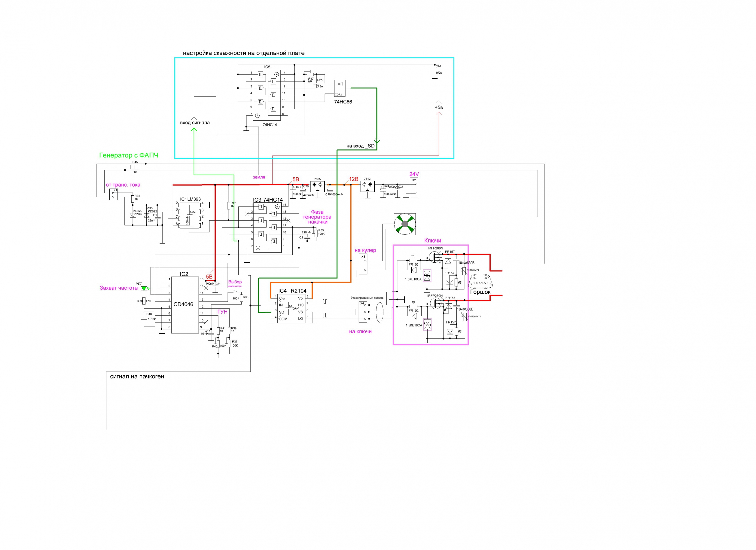Click the C26 capacitor symbol

435,69
